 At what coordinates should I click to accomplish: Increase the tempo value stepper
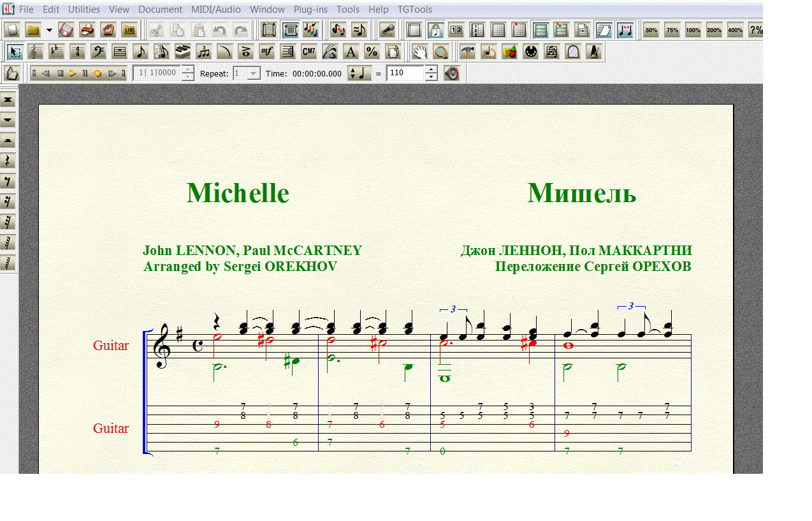point(431,70)
